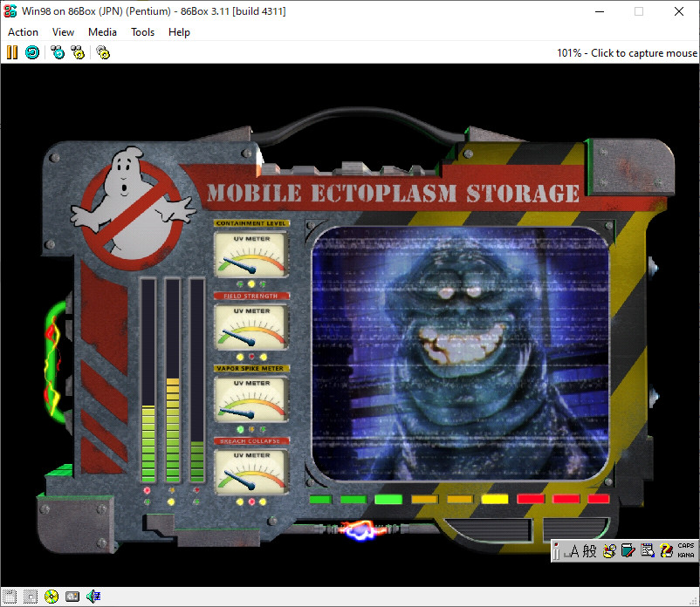
Task: Send Ctrl+Alt+Esc to the guest
Action: [78, 52]
